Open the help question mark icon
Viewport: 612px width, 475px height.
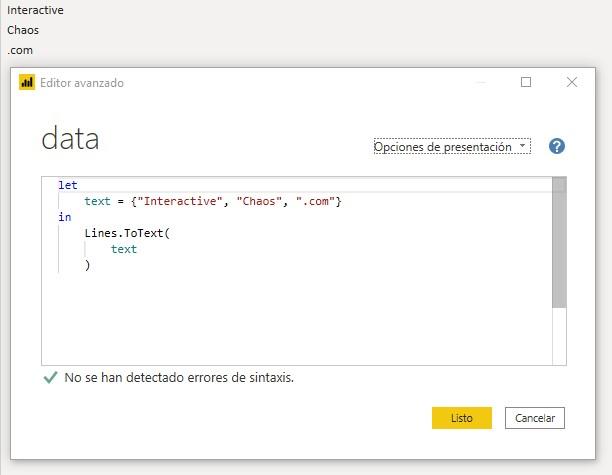pos(557,146)
